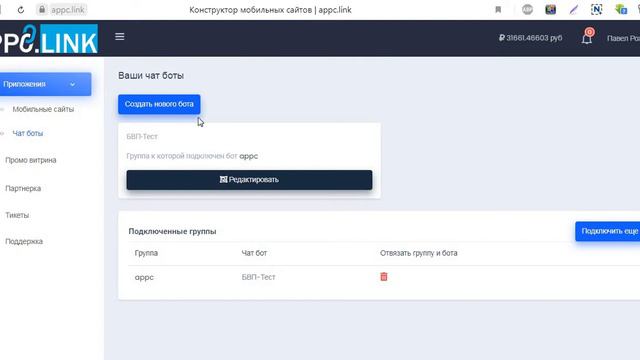
Task: Click the Ваши чат боты heading
Action: 151,76
